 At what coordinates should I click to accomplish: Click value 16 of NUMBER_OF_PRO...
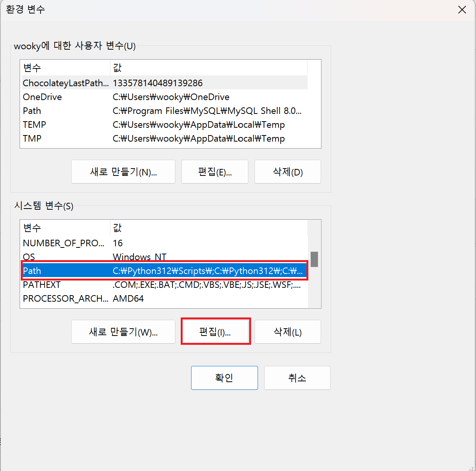pyautogui.click(x=118, y=243)
